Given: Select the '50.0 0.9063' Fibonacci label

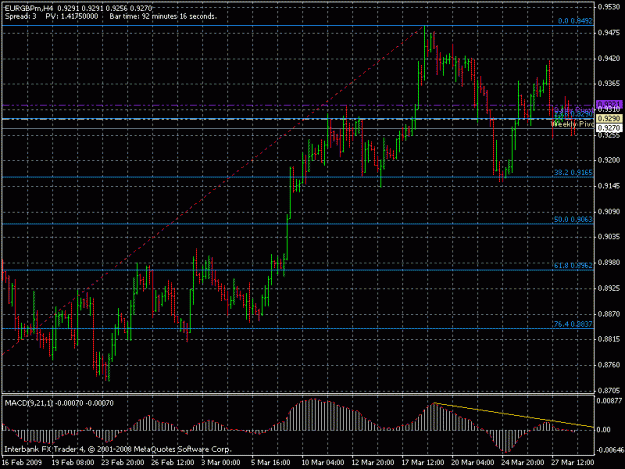Looking at the screenshot, I should click(x=573, y=219).
